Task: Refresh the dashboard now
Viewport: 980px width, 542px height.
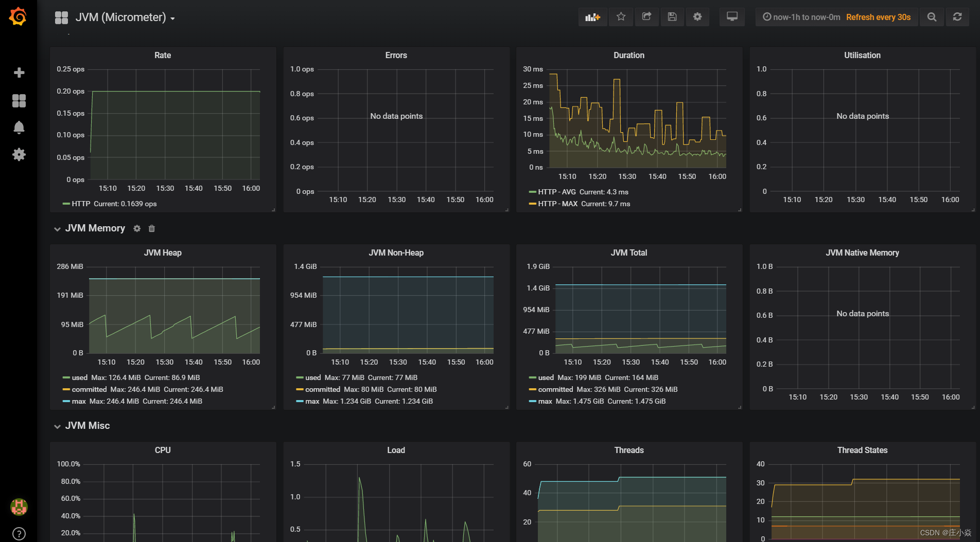Action: (x=957, y=17)
